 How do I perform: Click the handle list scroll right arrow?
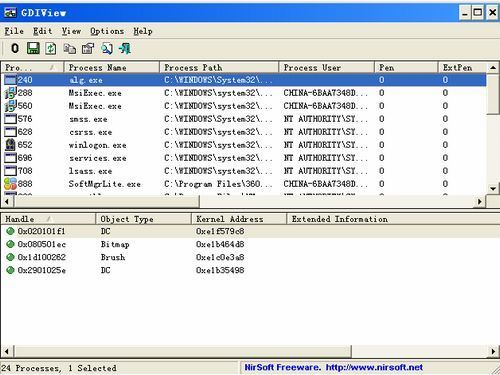(493, 351)
